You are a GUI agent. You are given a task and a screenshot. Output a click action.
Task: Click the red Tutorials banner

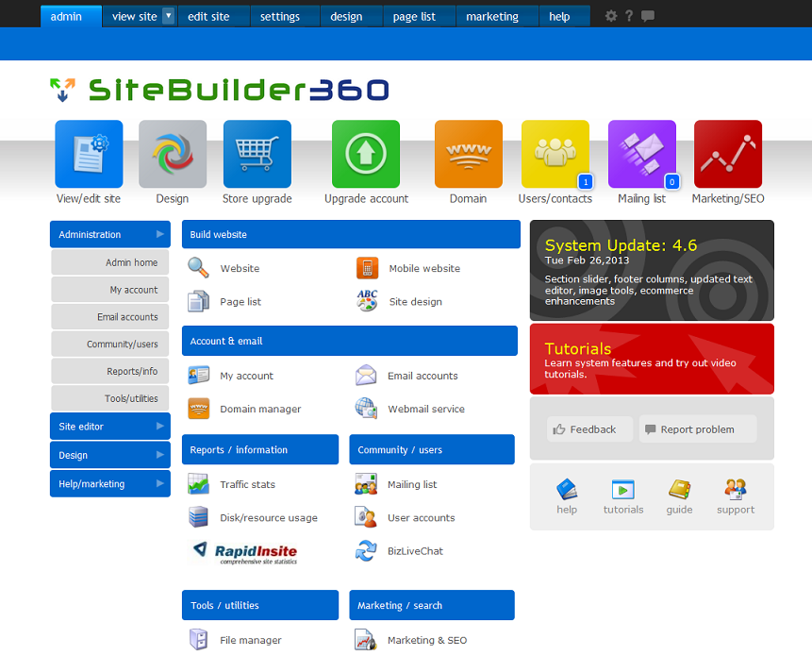652,359
